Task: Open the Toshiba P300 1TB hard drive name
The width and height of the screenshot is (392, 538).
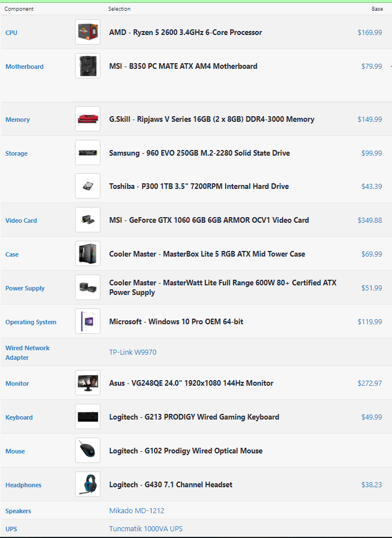Action: 199,186
